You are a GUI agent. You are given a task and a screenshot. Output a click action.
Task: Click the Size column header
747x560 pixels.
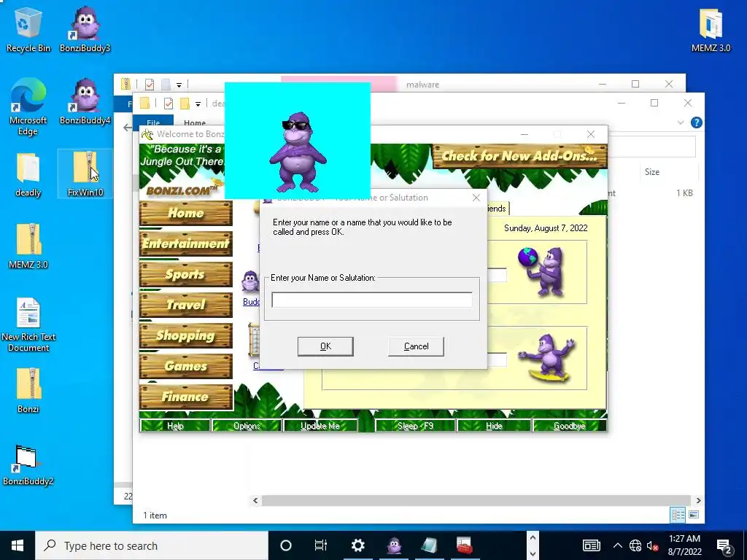coord(652,172)
